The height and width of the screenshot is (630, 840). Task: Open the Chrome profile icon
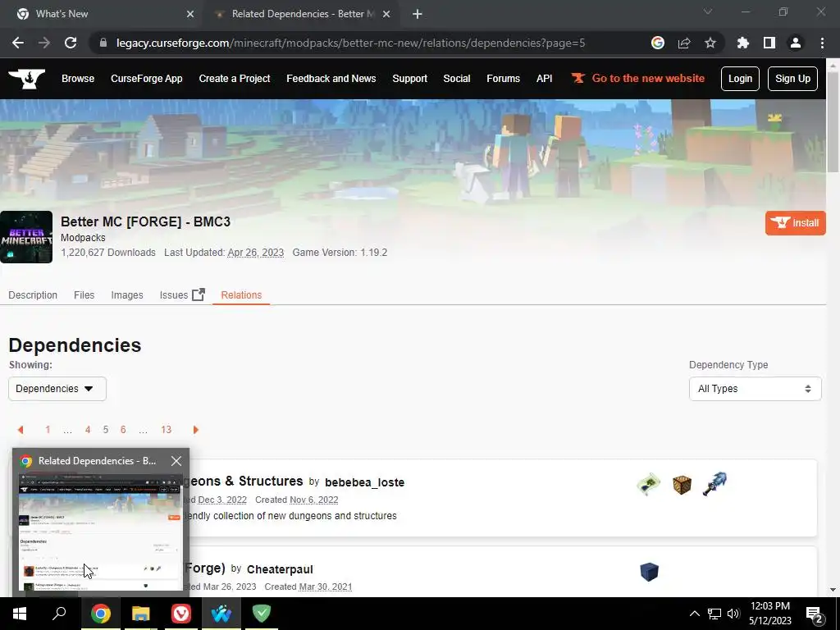[796, 43]
